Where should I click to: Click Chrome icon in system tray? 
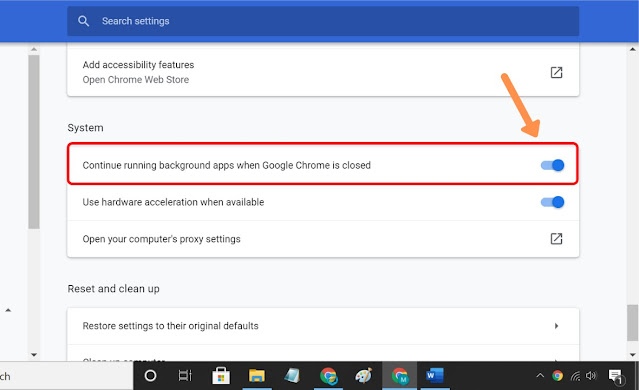point(557,376)
